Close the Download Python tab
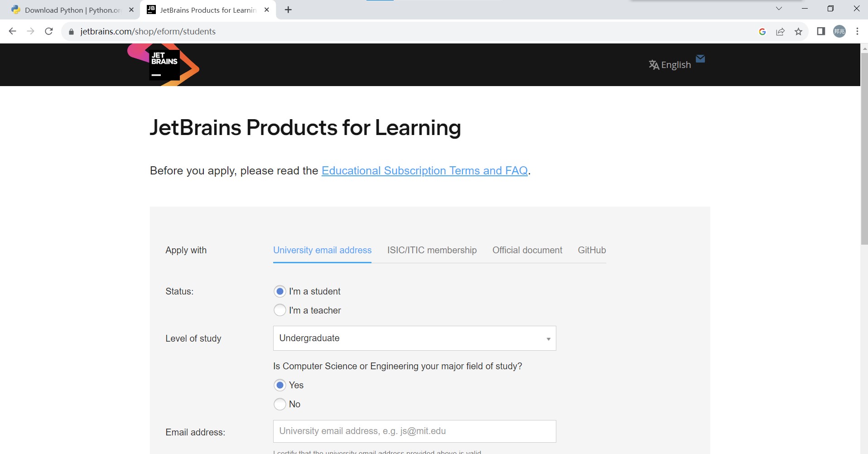 [131, 10]
